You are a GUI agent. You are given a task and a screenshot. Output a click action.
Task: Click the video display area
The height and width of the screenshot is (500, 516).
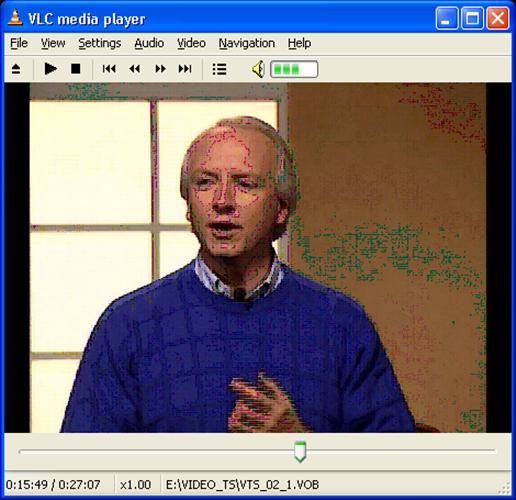pos(258,258)
